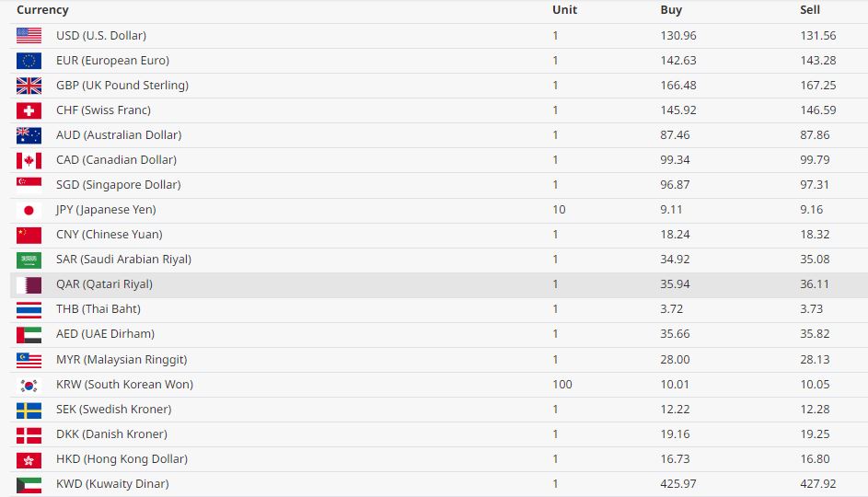The image size is (868, 497).
Task: Click the Canadian maple leaf flag icon
Action: [x=29, y=160]
